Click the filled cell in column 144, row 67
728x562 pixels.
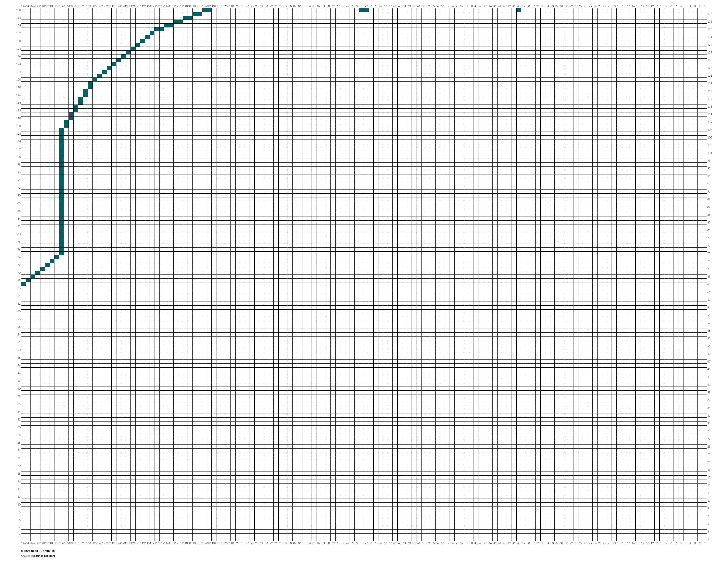pyautogui.click(x=23, y=284)
